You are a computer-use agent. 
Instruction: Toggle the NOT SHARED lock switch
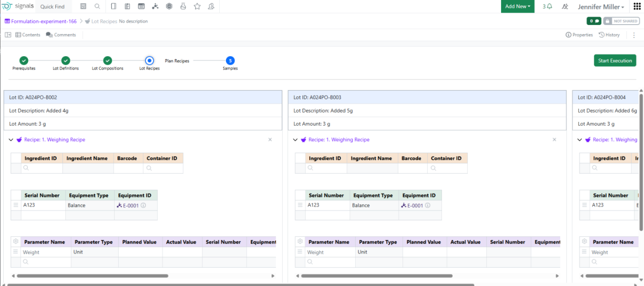621,21
